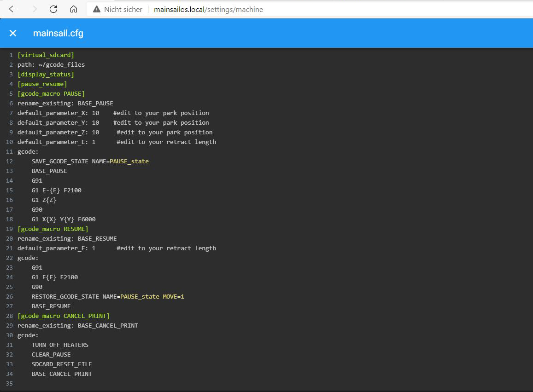Click the mainsail.cfg title in the header
The height and width of the screenshot is (392, 533).
(x=58, y=33)
